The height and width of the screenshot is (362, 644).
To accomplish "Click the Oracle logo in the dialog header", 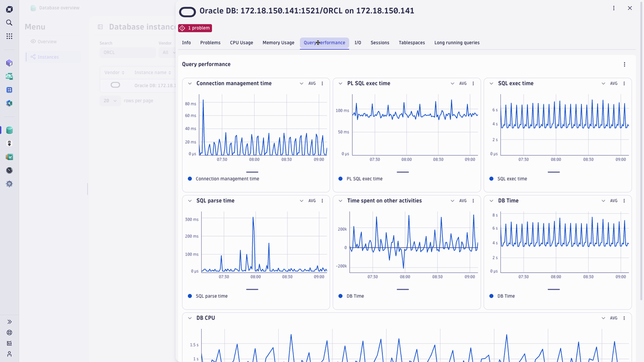I will (187, 12).
